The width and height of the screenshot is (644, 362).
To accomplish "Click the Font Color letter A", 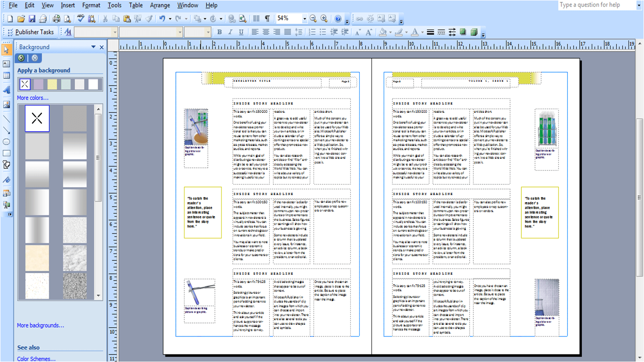I will (415, 32).
